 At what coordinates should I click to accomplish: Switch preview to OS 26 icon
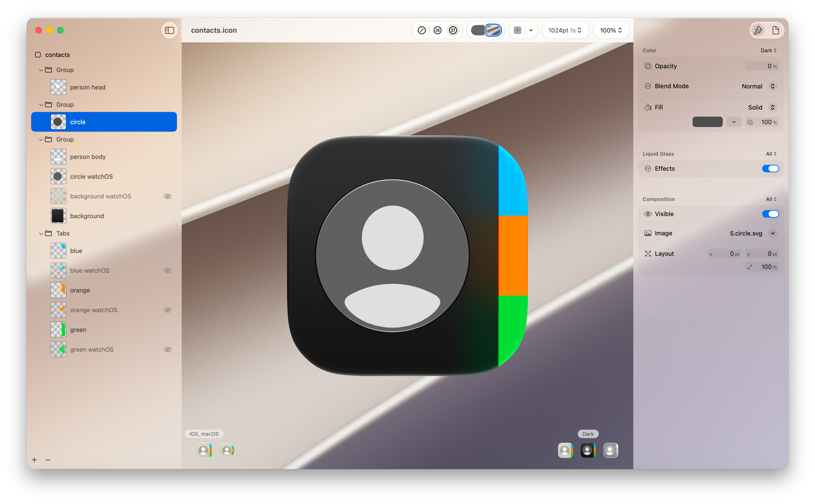point(437,30)
